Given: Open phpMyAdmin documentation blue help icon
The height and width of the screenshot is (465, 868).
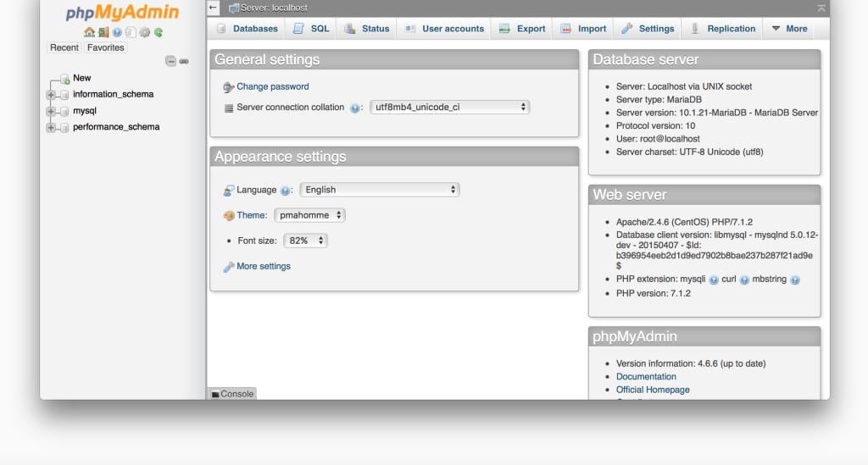Looking at the screenshot, I should (117, 32).
